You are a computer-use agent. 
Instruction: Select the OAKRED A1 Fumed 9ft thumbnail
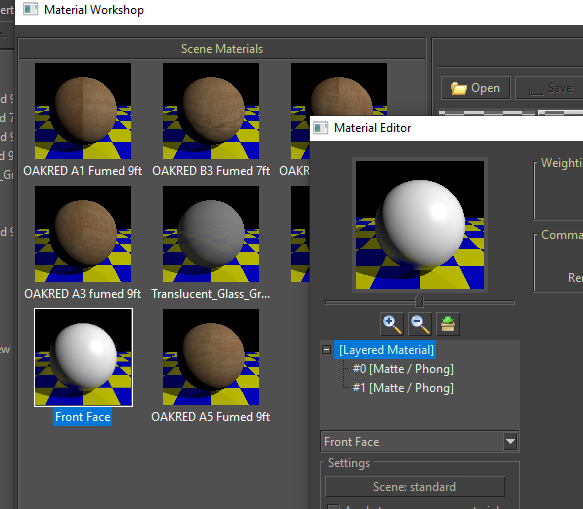coord(83,111)
